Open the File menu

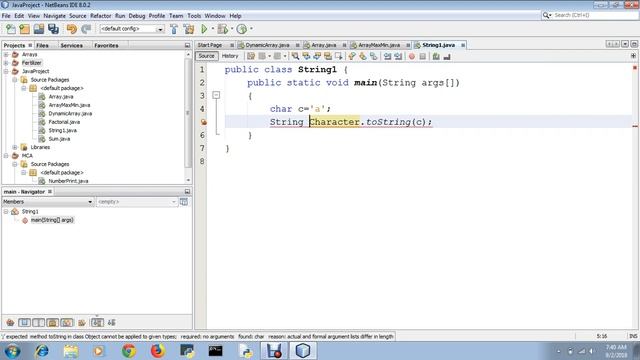[6, 16]
